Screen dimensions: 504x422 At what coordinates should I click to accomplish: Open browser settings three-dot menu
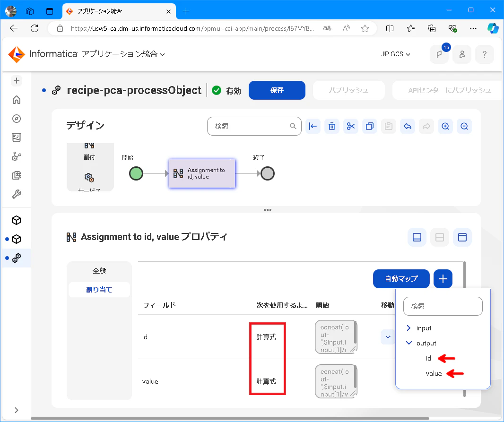coord(473,28)
